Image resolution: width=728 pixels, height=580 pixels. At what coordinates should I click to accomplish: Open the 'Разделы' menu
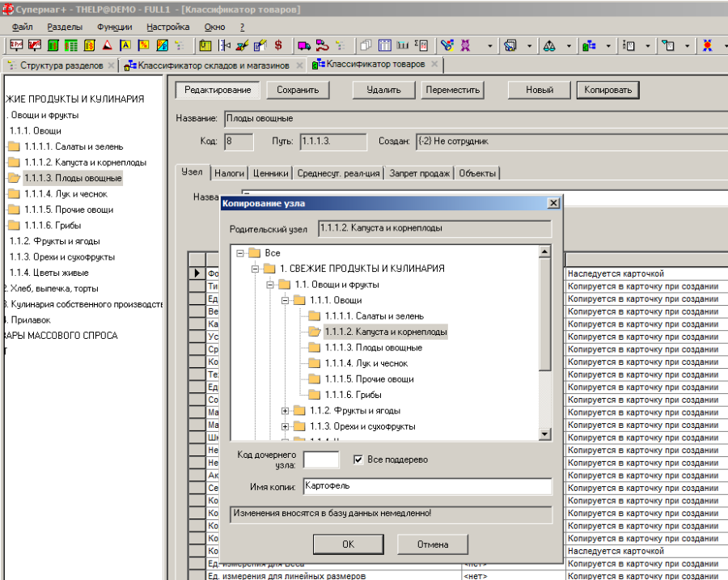(65, 27)
